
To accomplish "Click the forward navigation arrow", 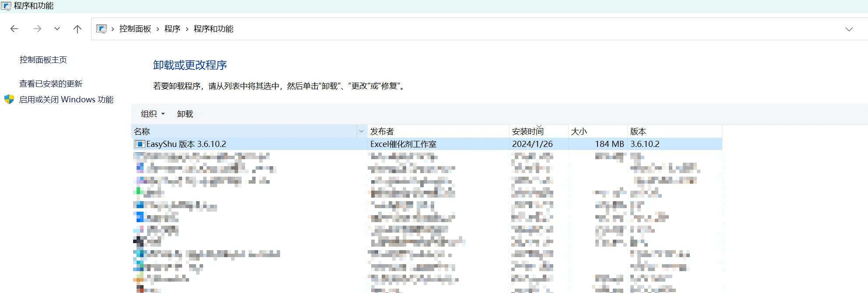I will pos(38,29).
